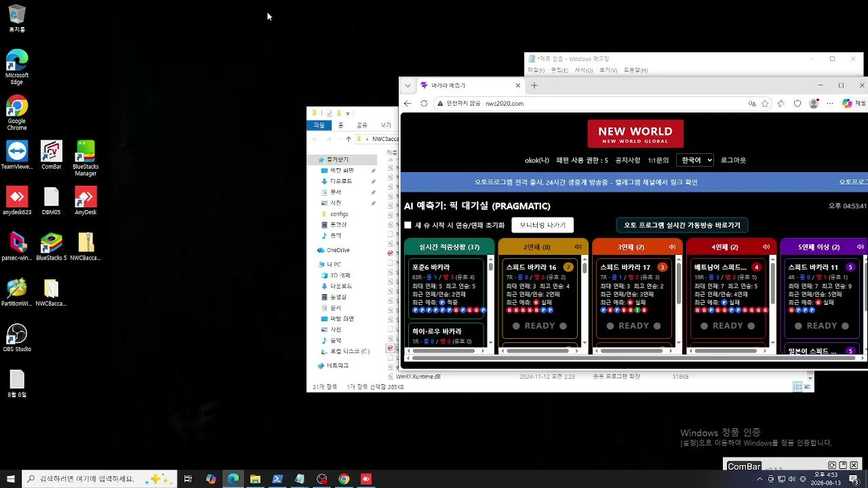Image resolution: width=868 pixels, height=488 pixels.
Task: Toggle the 3연패 column speaker icon
Action: [673, 247]
